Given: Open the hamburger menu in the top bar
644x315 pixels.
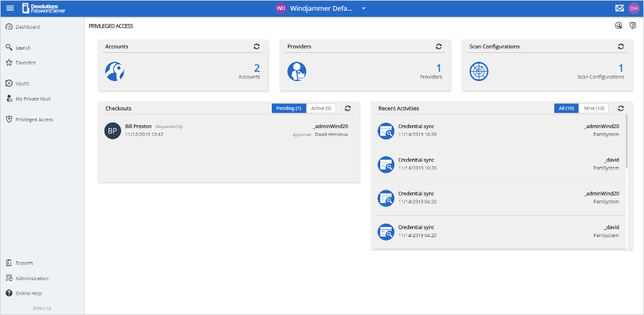Looking at the screenshot, I should click(10, 8).
